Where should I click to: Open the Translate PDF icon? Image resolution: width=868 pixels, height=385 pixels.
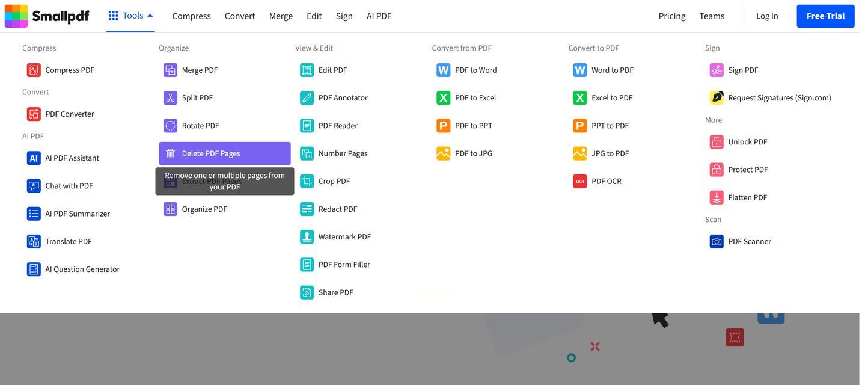click(34, 242)
